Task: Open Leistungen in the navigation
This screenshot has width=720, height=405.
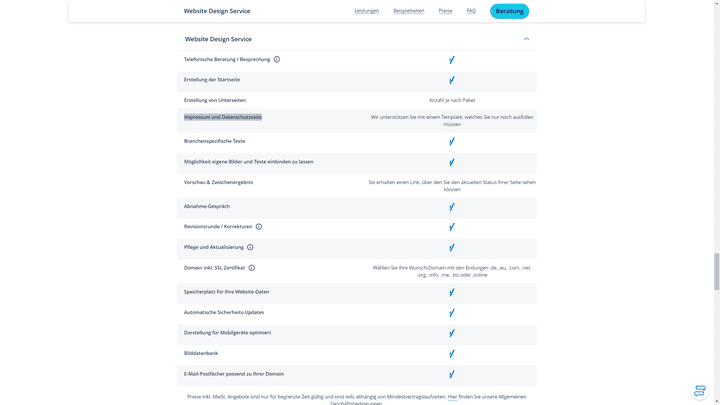Action: tap(366, 11)
